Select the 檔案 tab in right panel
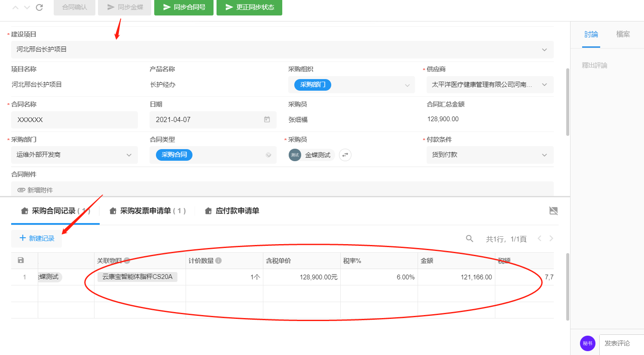Screen dimensions: 644x355 (623, 34)
